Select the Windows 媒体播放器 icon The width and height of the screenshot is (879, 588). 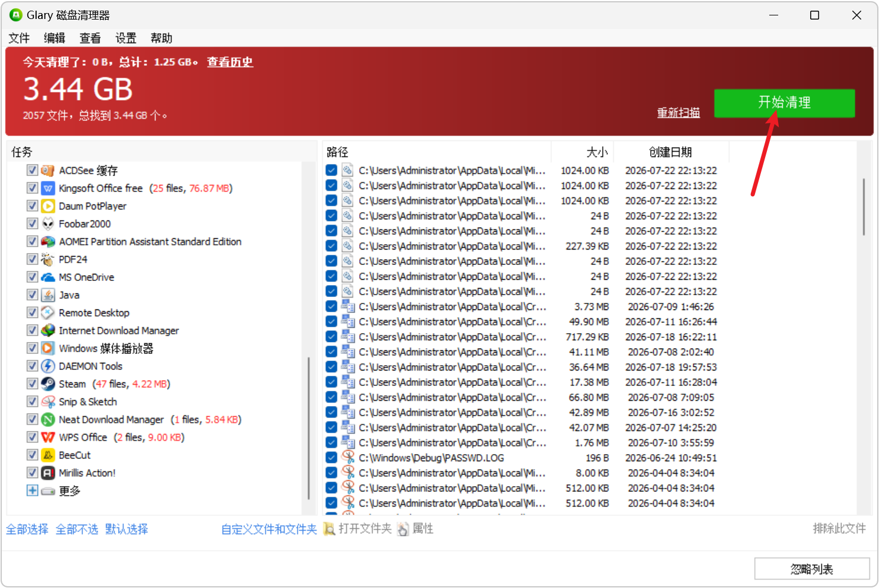click(48, 349)
